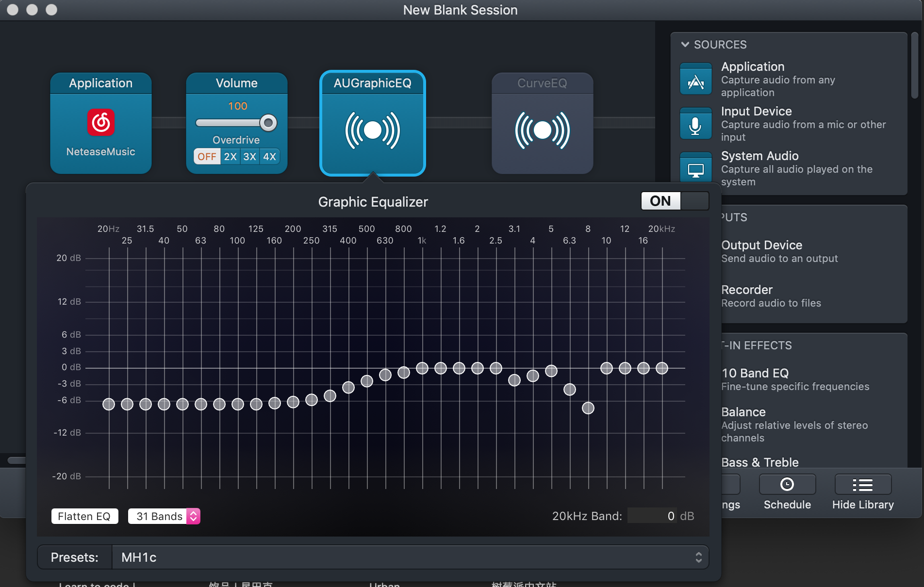924x587 pixels.
Task: Click the Input Device microphone icon
Action: pyautogui.click(x=696, y=124)
